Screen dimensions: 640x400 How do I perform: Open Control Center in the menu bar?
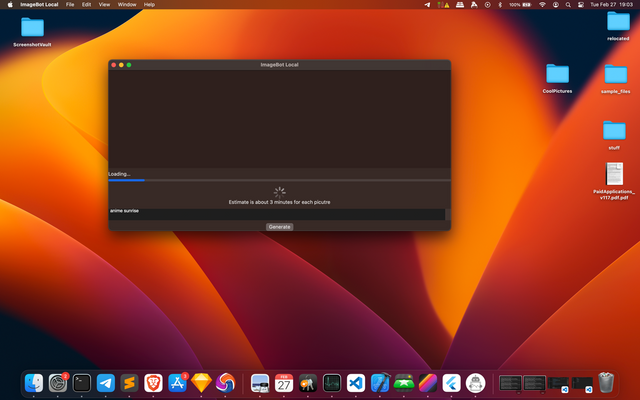tap(581, 4)
